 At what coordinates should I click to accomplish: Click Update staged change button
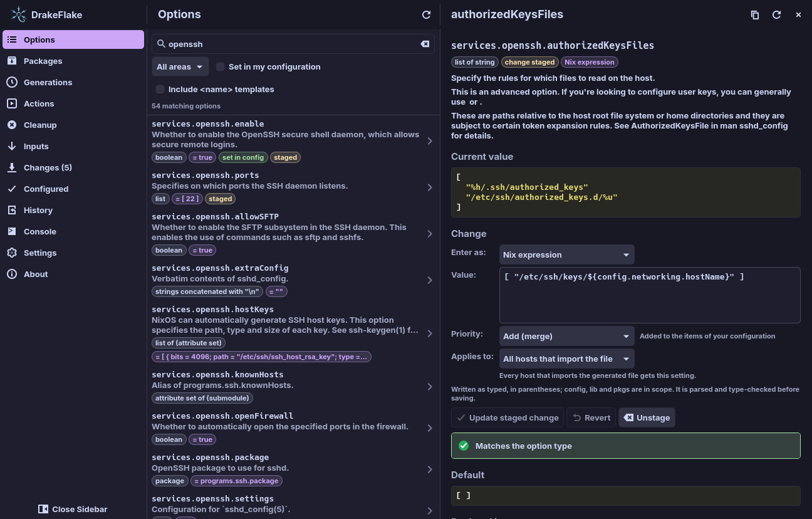[x=507, y=417]
